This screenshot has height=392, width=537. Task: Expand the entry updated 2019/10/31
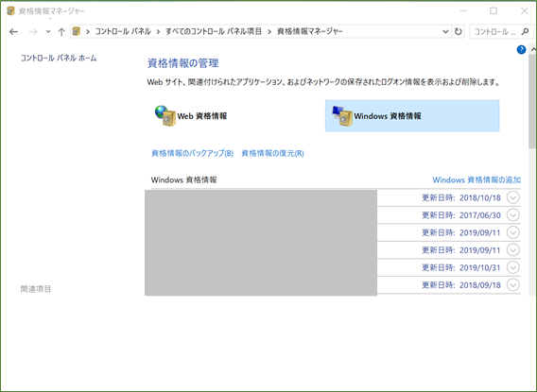point(513,267)
